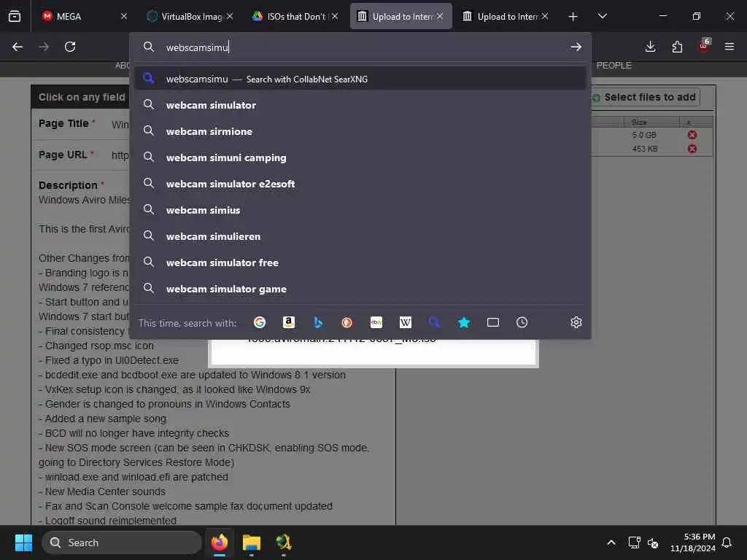
Task: Click 'Added a new sample song' line
Action: tap(102, 419)
